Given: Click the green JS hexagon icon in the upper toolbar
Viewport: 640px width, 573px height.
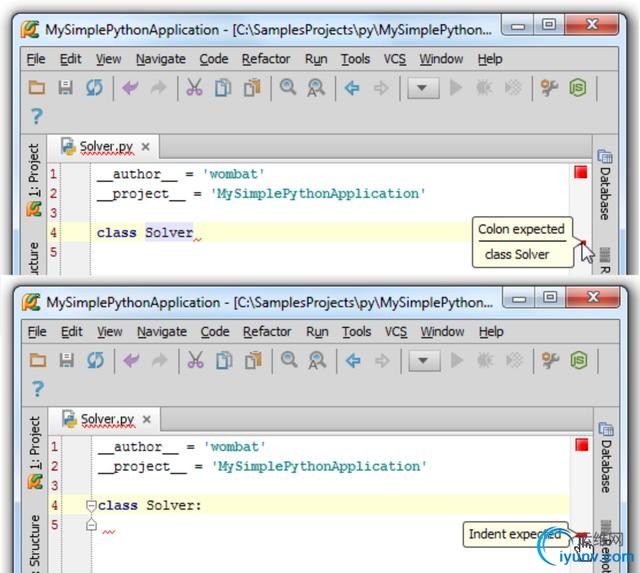Looking at the screenshot, I should pyautogui.click(x=578, y=87).
